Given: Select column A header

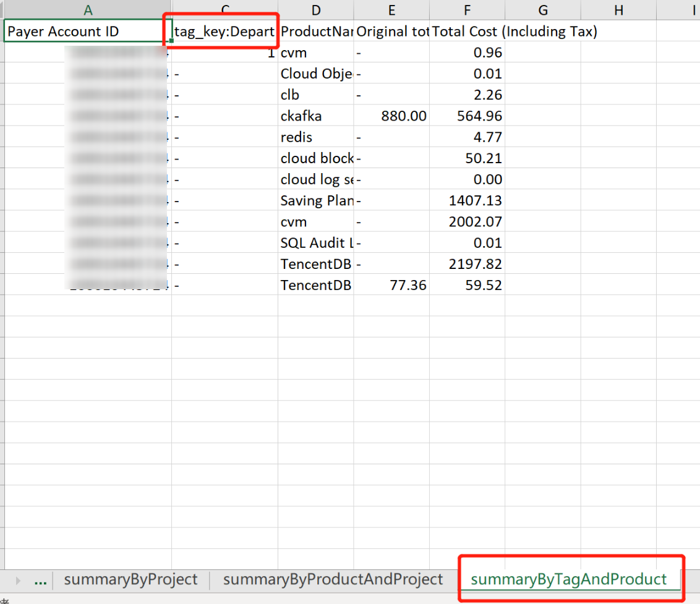Looking at the screenshot, I should click(88, 10).
